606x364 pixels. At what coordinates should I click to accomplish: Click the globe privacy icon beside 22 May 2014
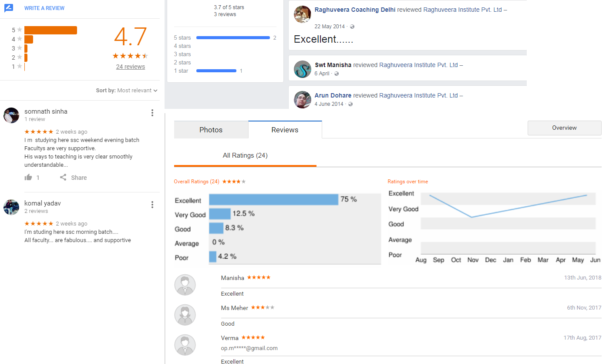(x=352, y=27)
